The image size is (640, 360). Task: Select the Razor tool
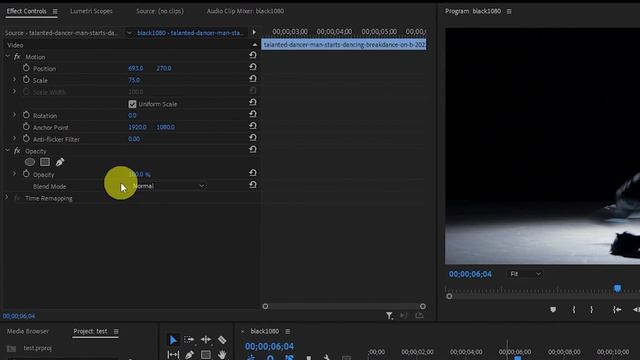point(222,340)
